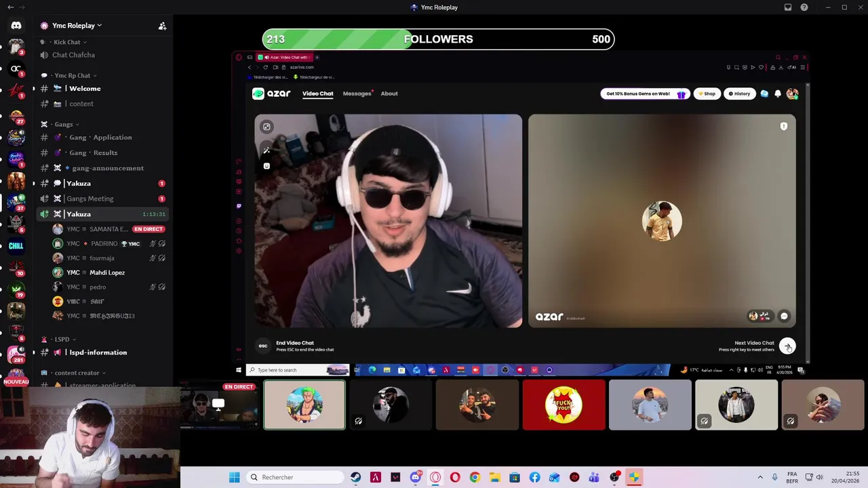
Task: Select SAMANTA streaming user in Yakuza voice
Action: coord(110,229)
